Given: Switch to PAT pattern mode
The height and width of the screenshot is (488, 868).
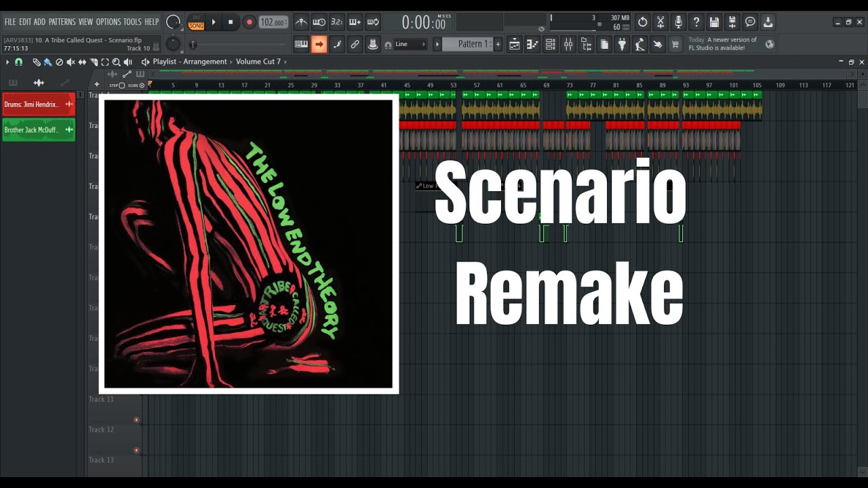Looking at the screenshot, I should pyautogui.click(x=196, y=18).
